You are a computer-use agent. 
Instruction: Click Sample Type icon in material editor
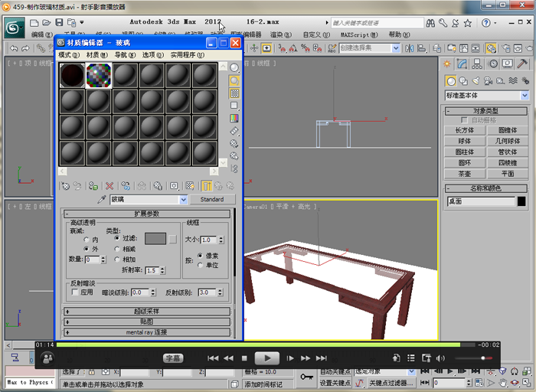click(x=234, y=68)
